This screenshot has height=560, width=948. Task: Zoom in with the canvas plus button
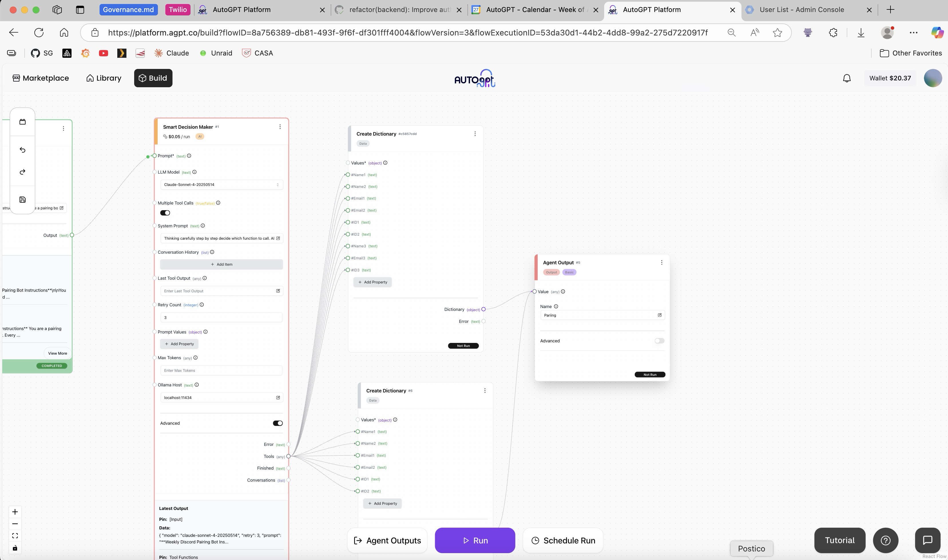[x=15, y=512]
